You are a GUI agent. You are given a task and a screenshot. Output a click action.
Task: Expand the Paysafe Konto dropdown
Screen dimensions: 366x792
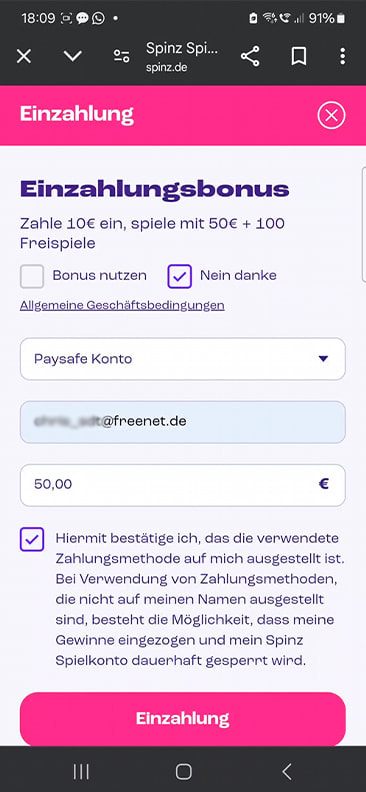coord(183,359)
